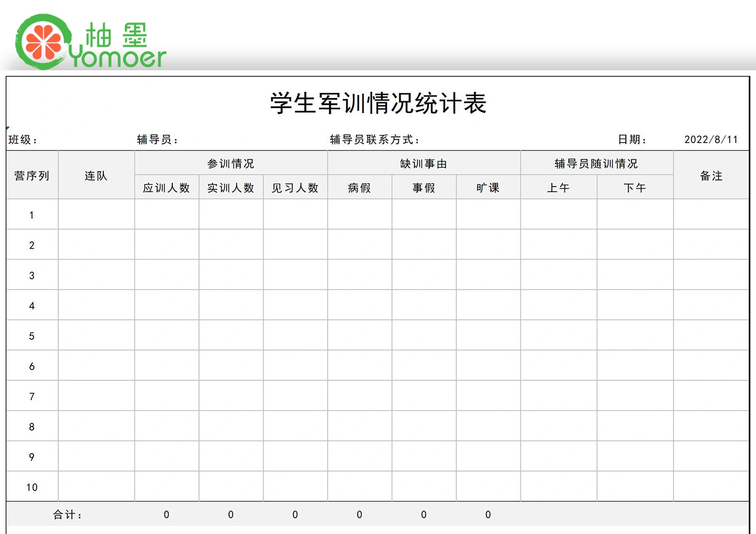
Task: Click the green error indicator triangle above 班级
Action: (x=8, y=128)
